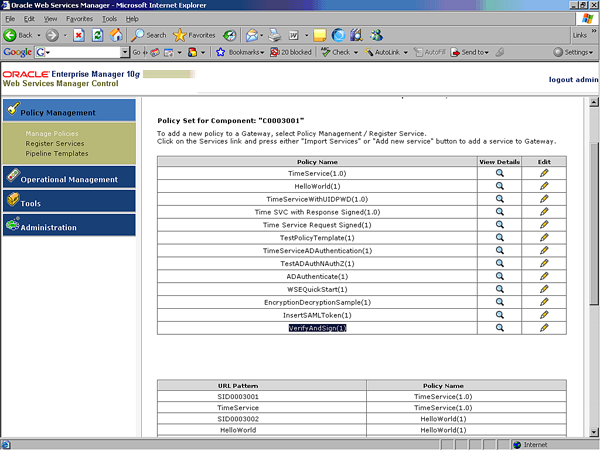This screenshot has width=600, height=450.
Task: Open details for TimeServiceWithUIDPWD(1.0)
Action: [499, 199]
